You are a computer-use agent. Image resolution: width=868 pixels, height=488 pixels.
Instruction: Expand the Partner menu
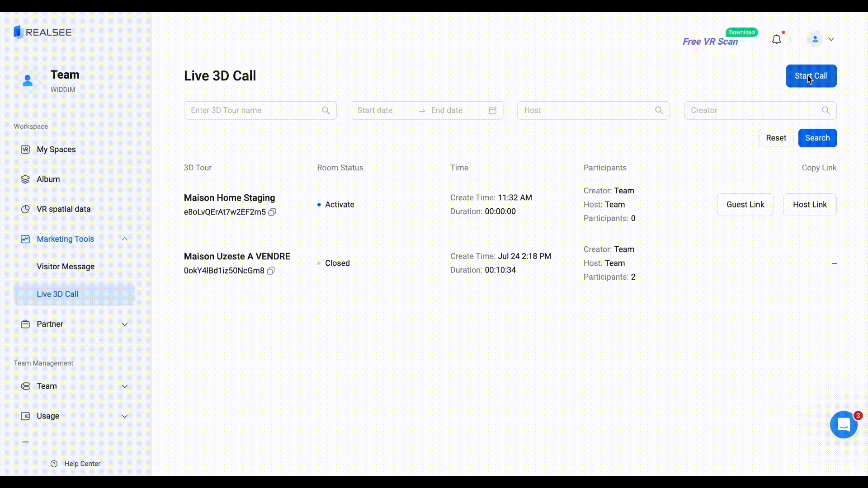(125, 324)
